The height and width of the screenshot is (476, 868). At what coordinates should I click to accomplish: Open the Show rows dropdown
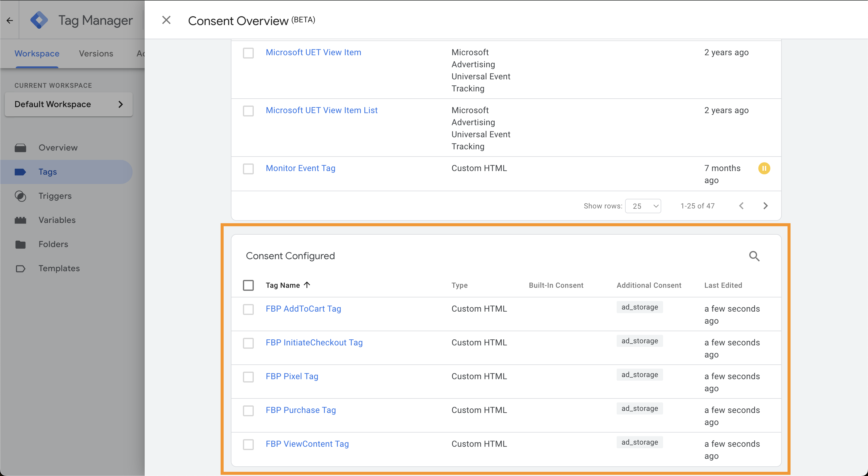[643, 206]
